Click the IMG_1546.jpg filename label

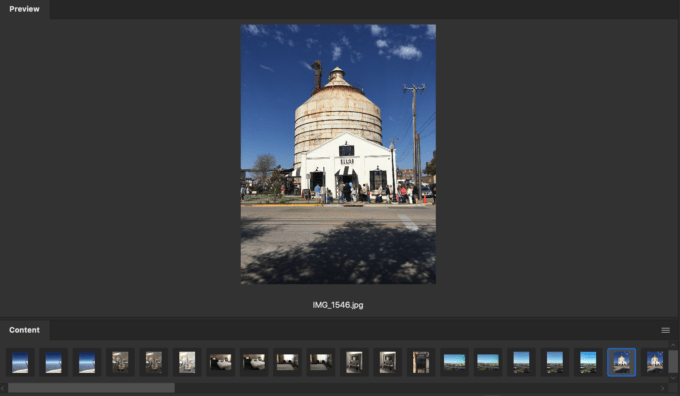point(338,305)
